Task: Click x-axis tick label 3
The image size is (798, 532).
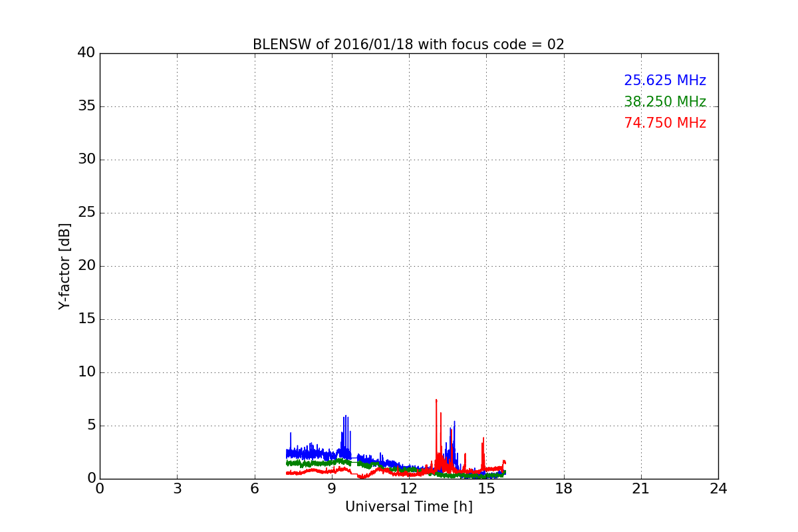Action: pyautogui.click(x=177, y=489)
